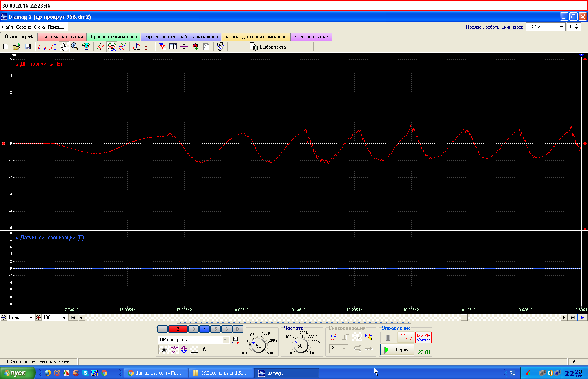The height and width of the screenshot is (379, 588).
Task: Click the zero level offset icon
Action: 148,47
